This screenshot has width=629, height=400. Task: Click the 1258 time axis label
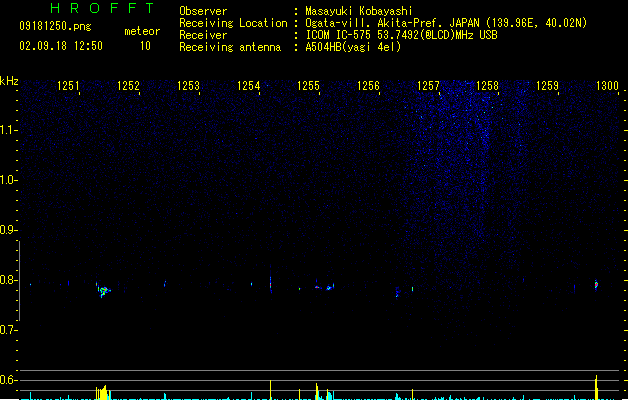(x=487, y=86)
